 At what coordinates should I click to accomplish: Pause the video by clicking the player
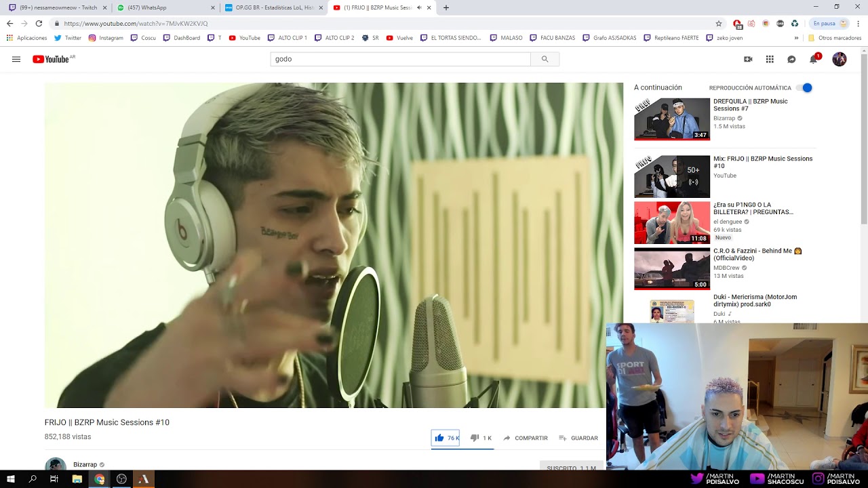pos(334,245)
